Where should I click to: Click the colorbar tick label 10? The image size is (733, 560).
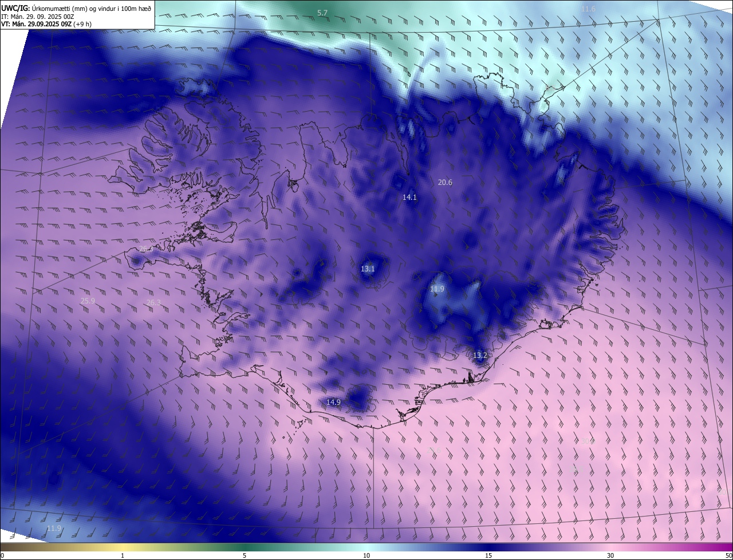(x=366, y=555)
